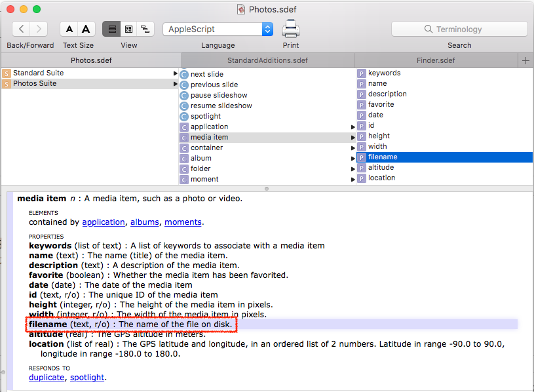Click the filename definition line in details

130,324
